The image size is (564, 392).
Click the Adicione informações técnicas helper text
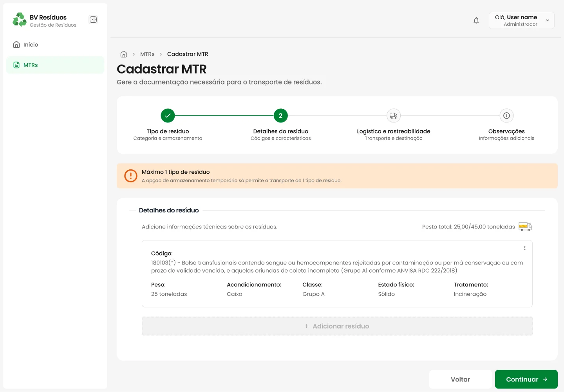tap(210, 227)
